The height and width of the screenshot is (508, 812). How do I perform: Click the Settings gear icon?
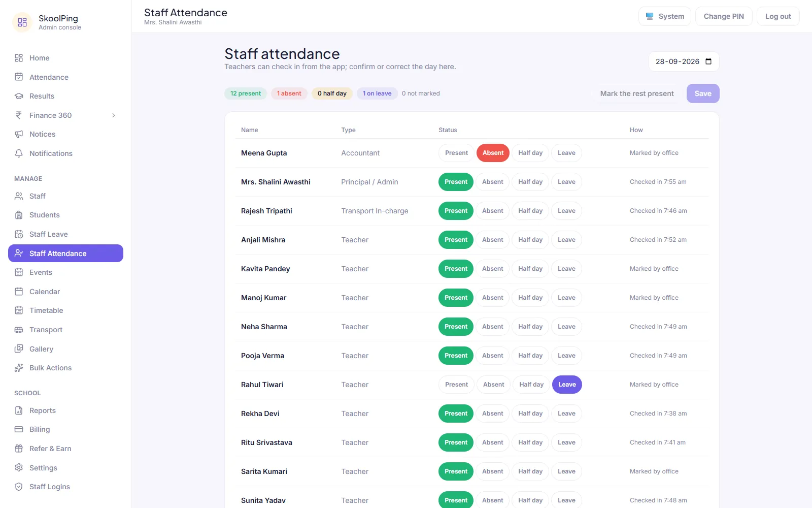pyautogui.click(x=19, y=468)
